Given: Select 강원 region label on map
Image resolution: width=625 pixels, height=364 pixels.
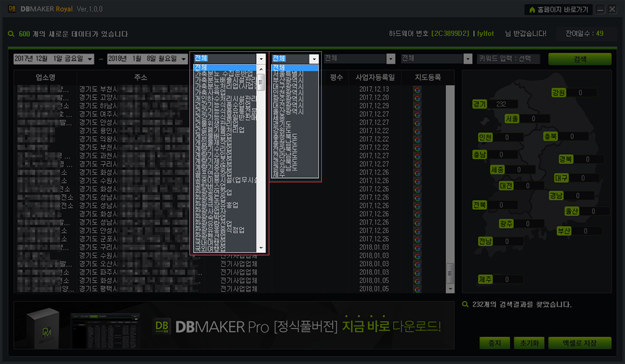Looking at the screenshot, I should tap(558, 92).
